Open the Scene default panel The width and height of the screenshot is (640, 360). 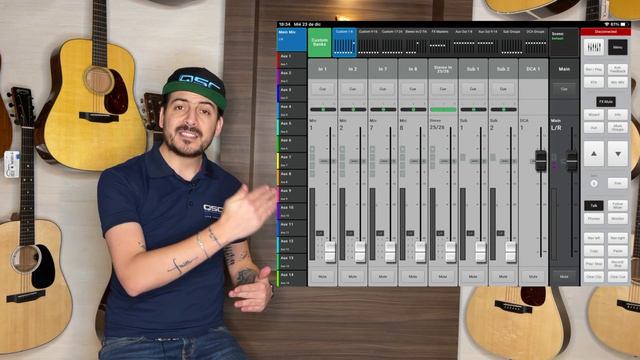tap(564, 42)
